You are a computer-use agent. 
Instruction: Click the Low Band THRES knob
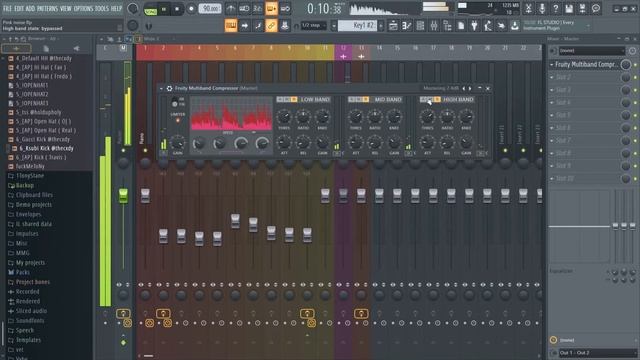[x=284, y=117]
